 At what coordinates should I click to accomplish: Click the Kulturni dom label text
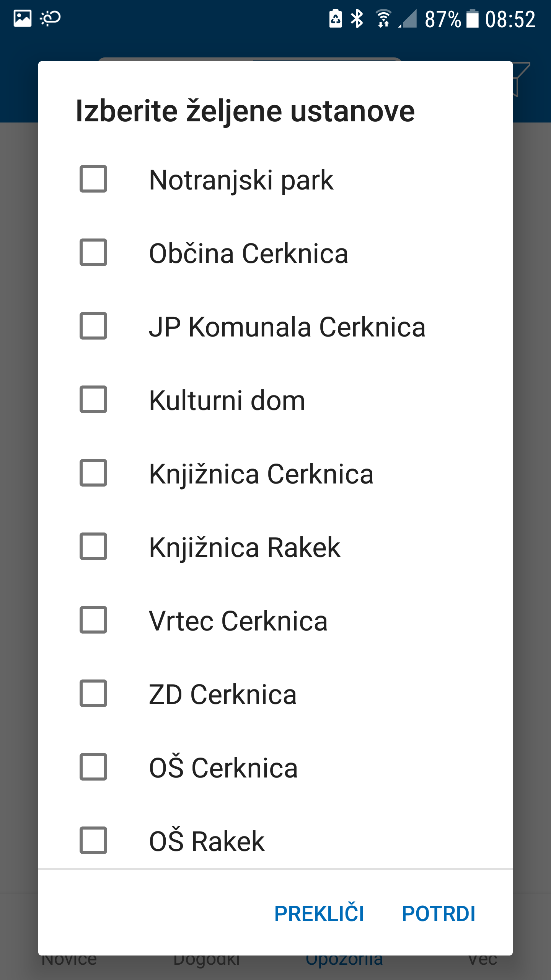click(x=227, y=400)
